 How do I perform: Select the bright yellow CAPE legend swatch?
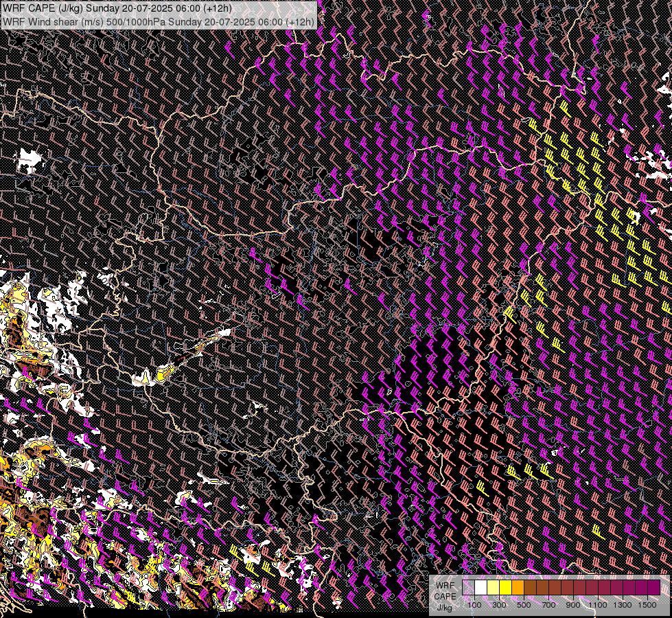(x=506, y=588)
